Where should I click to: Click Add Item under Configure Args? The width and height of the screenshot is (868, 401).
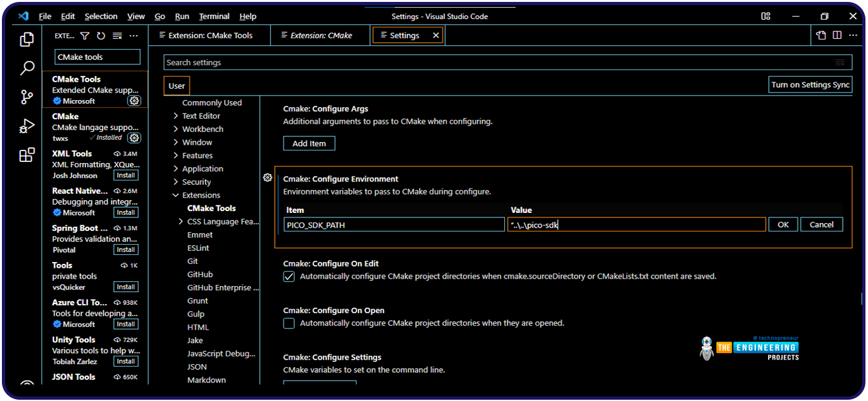pos(309,143)
